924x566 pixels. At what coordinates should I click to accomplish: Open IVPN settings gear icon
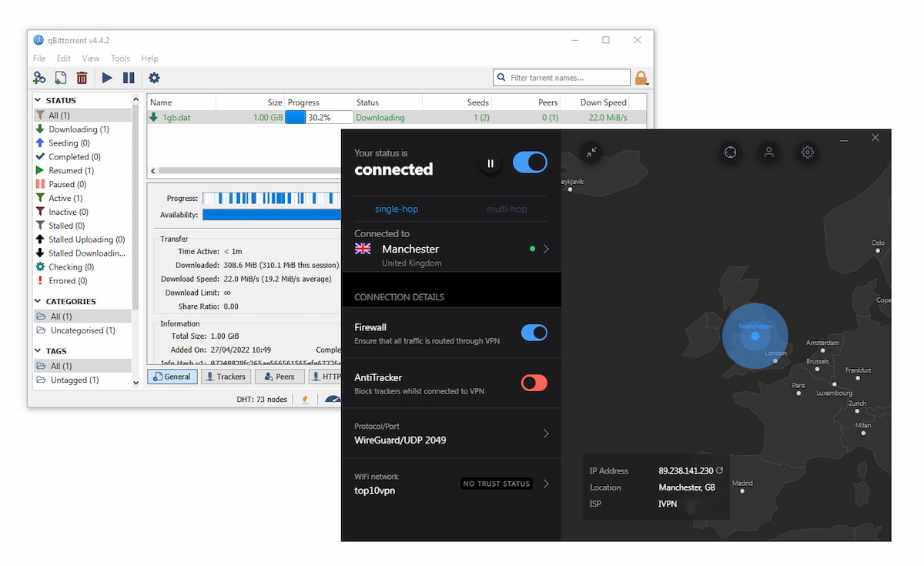(x=807, y=152)
